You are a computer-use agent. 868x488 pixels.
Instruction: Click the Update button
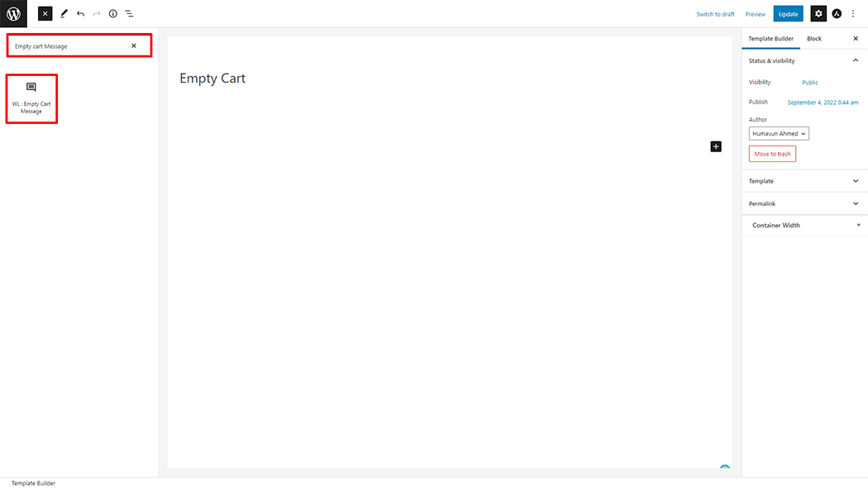pos(788,14)
